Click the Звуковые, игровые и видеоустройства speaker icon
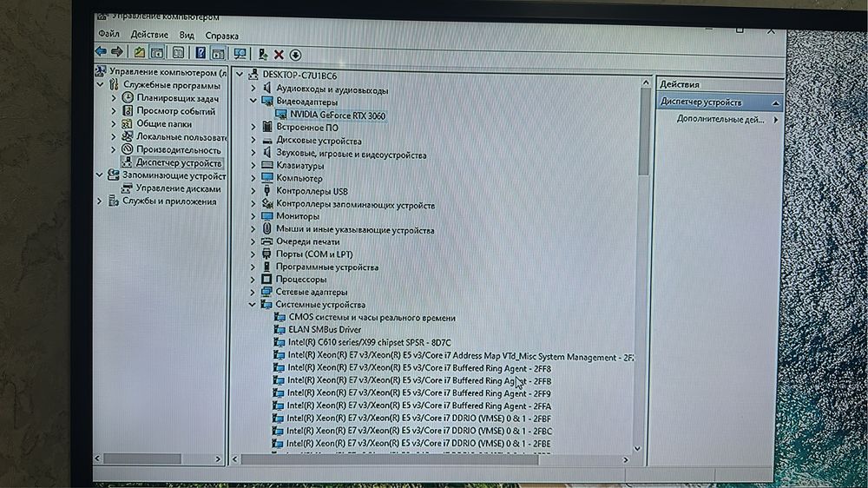868x488 pixels. pyautogui.click(x=267, y=152)
